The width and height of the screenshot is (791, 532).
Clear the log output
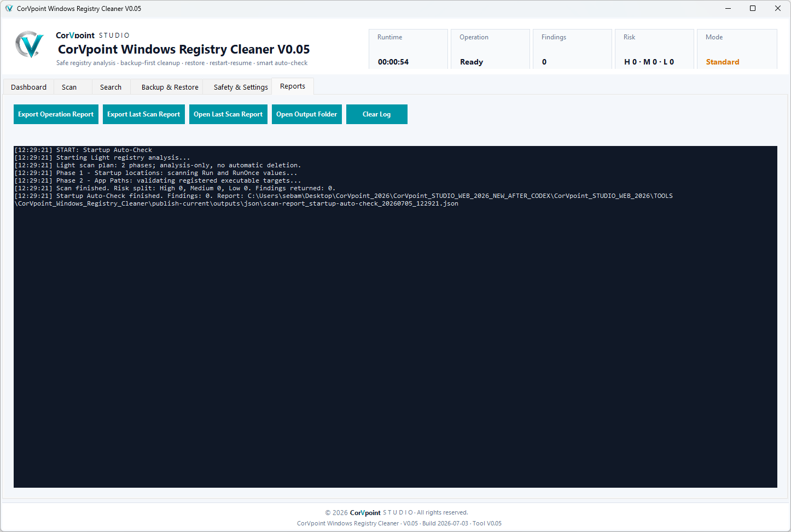point(377,114)
